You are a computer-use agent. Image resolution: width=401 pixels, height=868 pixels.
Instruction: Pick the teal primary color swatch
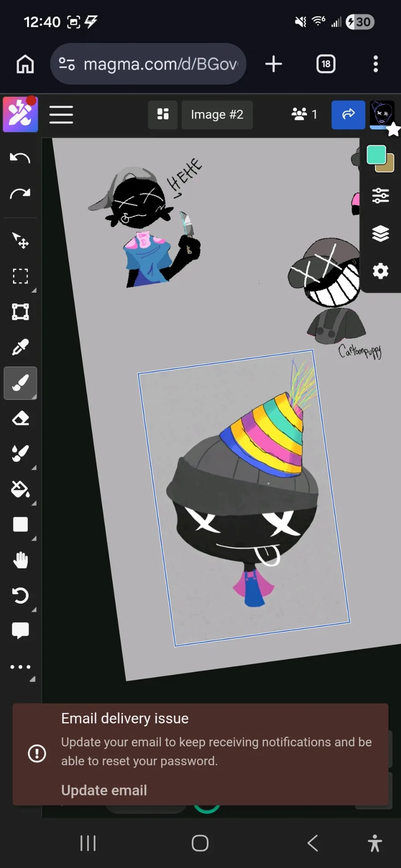pyautogui.click(x=376, y=155)
